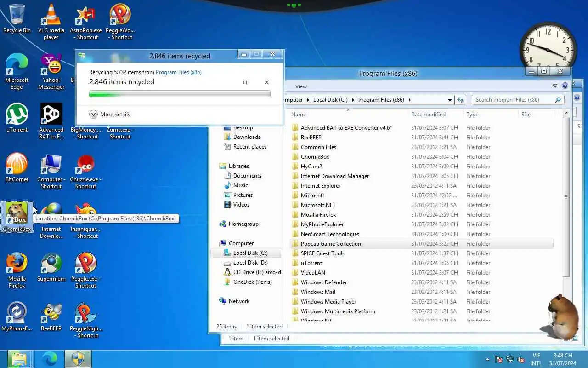Select Popcap Game Collection folder

tap(422, 244)
